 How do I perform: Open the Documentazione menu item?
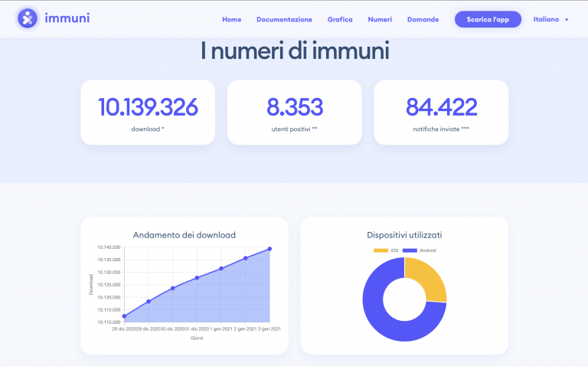coord(284,19)
